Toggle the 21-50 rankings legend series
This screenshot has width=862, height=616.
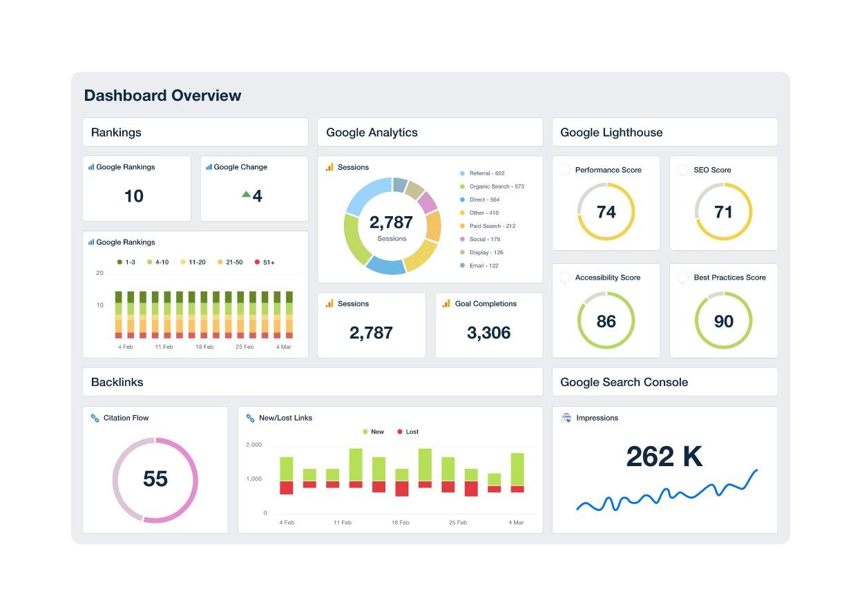230,262
